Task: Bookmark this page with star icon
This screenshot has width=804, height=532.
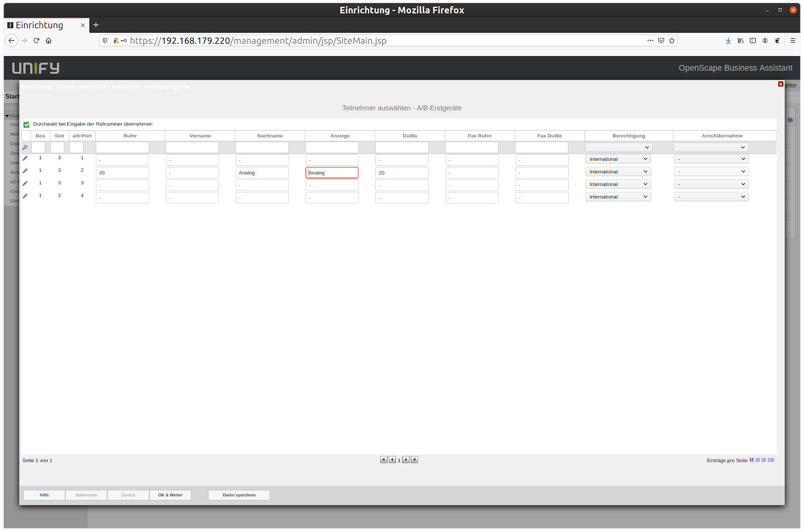Action: click(672, 41)
